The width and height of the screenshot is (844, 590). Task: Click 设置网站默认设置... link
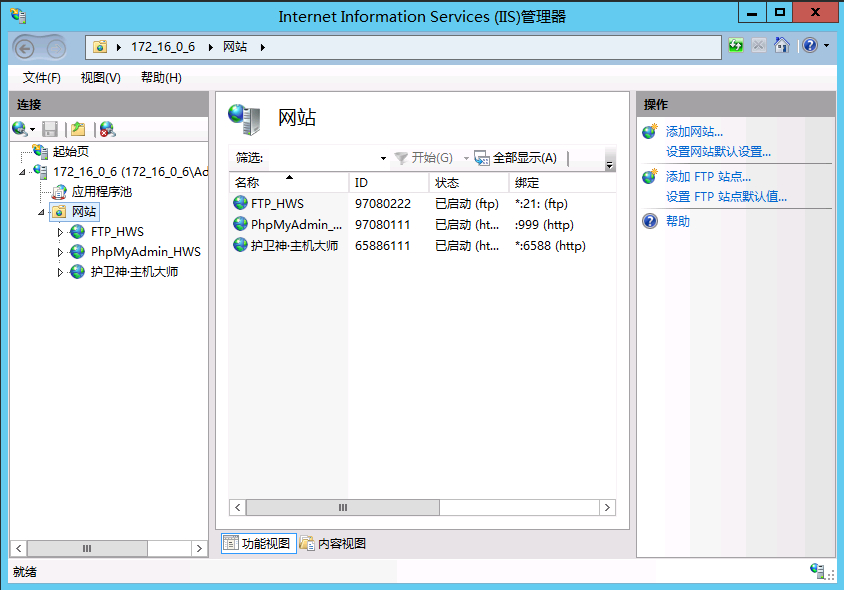tap(719, 152)
